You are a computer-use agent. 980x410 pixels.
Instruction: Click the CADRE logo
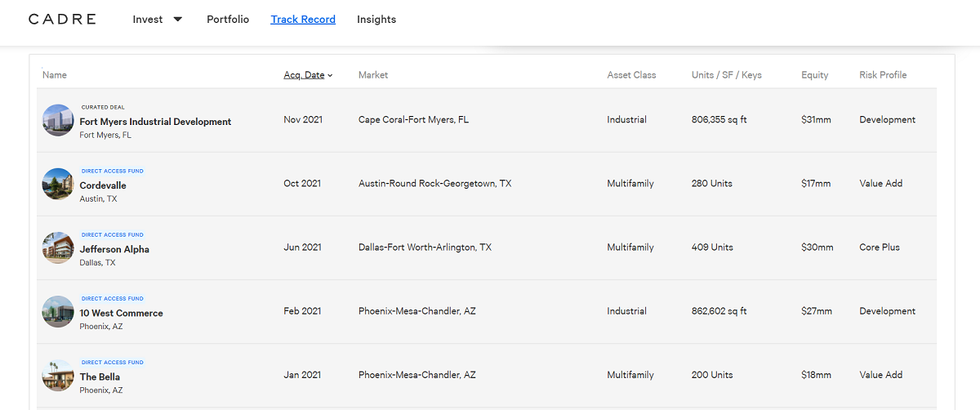tap(62, 19)
